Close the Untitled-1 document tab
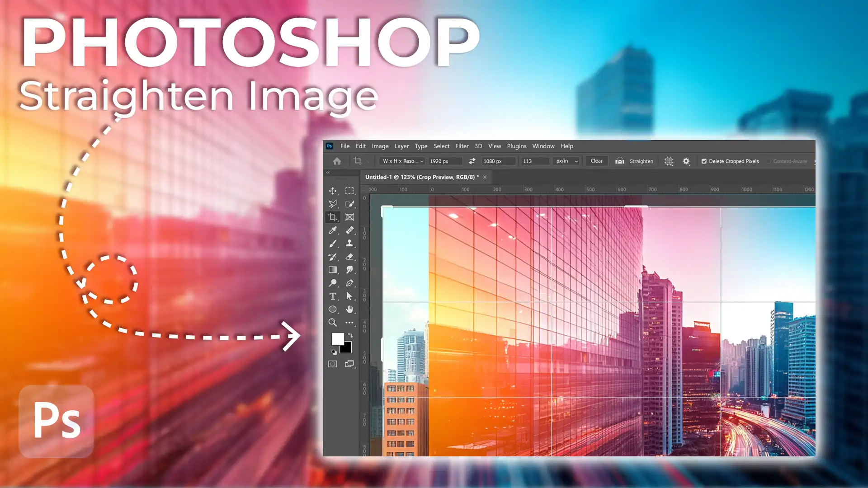Screen dimensions: 868x488 click(x=485, y=177)
